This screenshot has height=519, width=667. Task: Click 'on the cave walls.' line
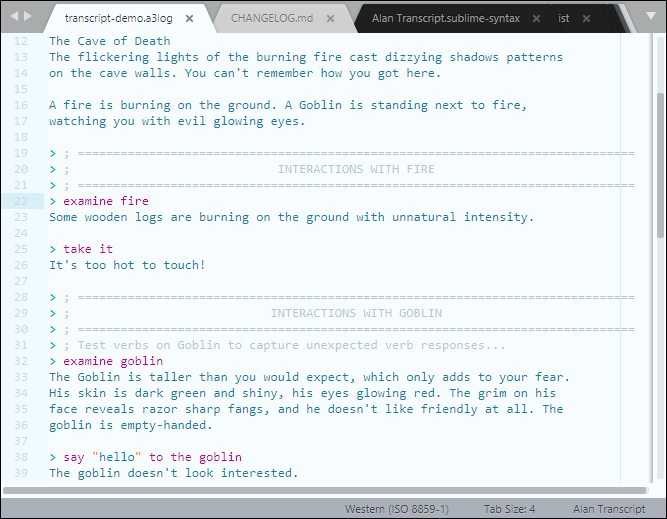[245, 73]
